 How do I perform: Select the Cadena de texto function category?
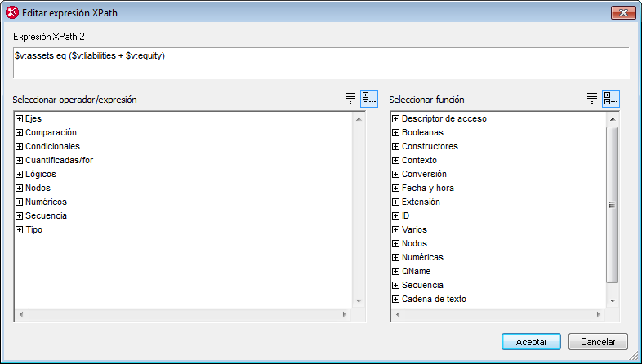(x=434, y=300)
